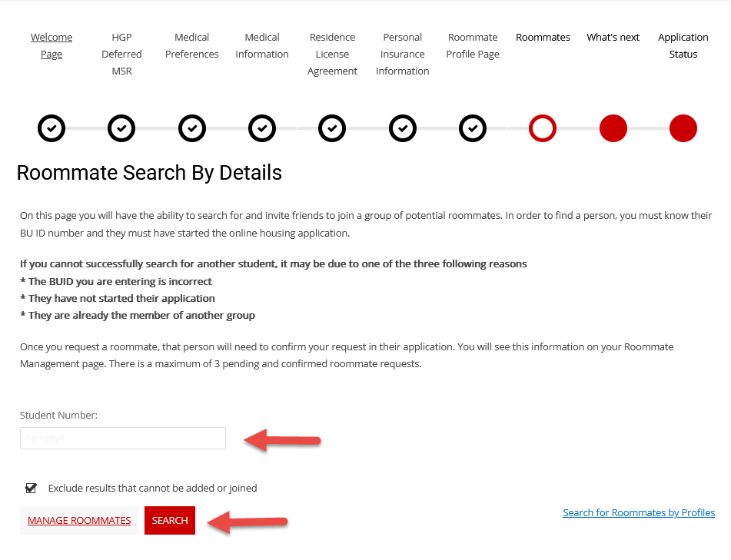Click the Roommates step open red circle
731x560 pixels.
543,128
